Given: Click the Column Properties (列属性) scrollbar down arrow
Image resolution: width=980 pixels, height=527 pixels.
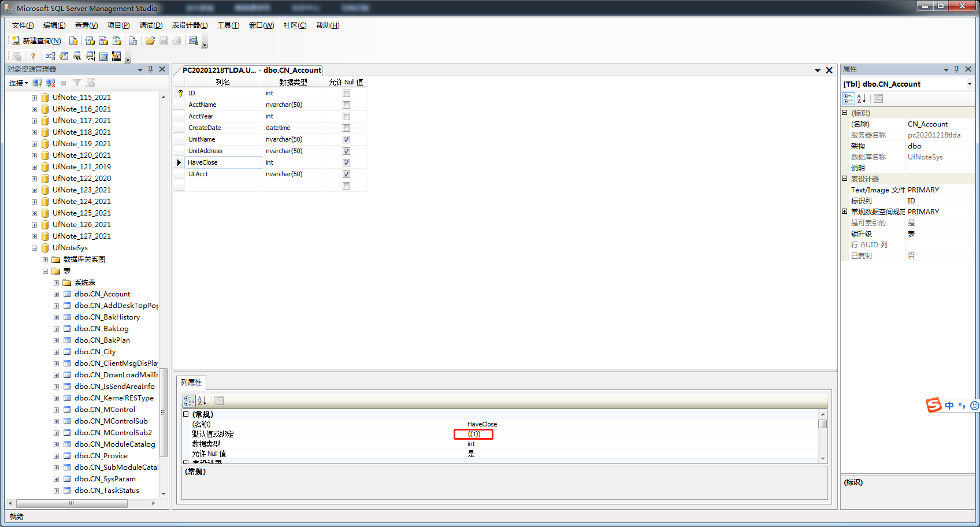Looking at the screenshot, I should click(x=823, y=458).
